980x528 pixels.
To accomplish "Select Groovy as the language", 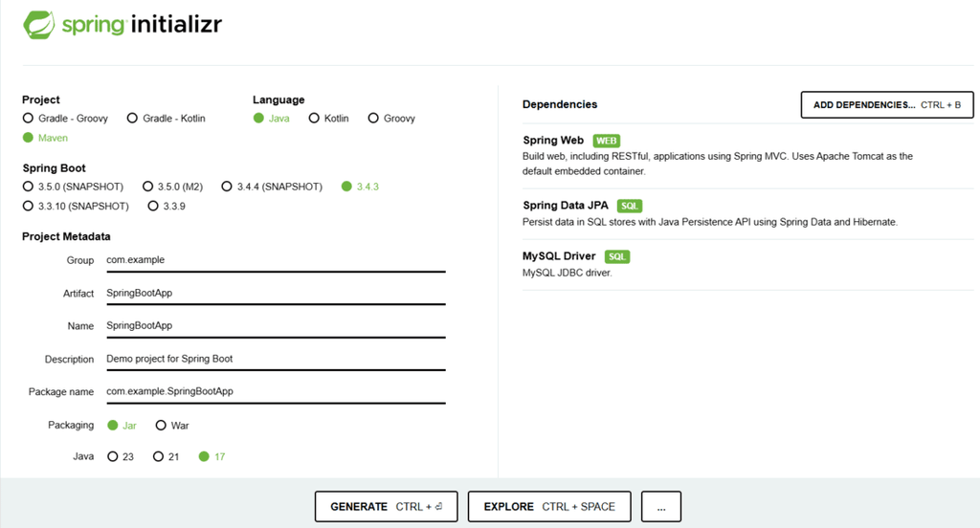I will coord(391,118).
